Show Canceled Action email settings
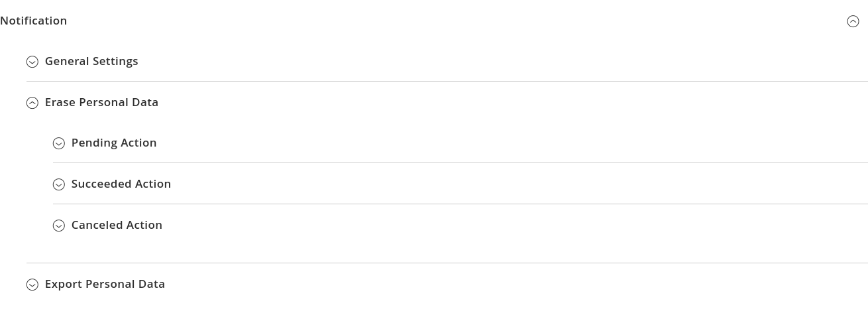Viewport: 868px width, 327px height. click(461, 225)
